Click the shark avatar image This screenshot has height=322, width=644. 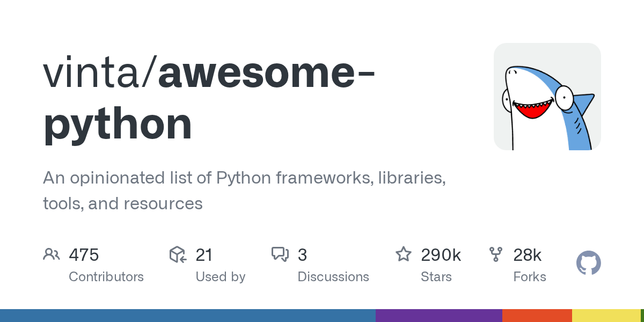[x=547, y=97]
